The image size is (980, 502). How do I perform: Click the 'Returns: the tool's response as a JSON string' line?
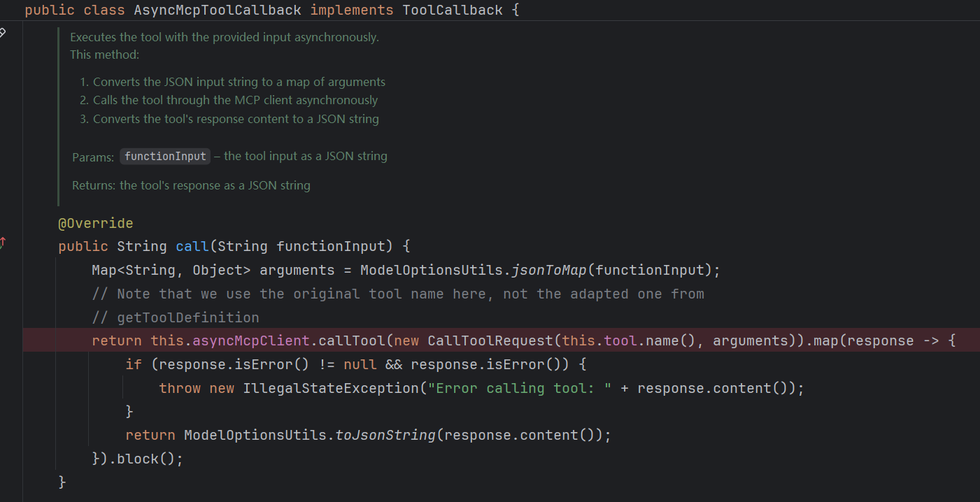click(191, 185)
